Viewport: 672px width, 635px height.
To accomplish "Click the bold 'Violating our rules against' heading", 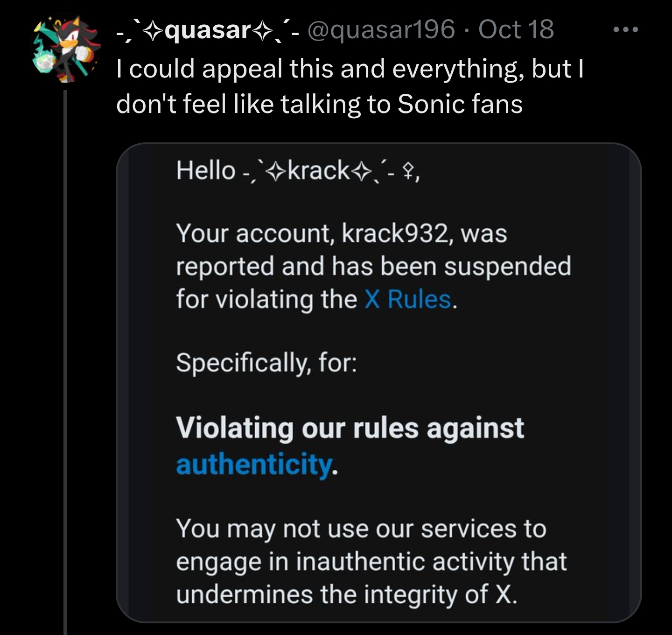I will [350, 428].
